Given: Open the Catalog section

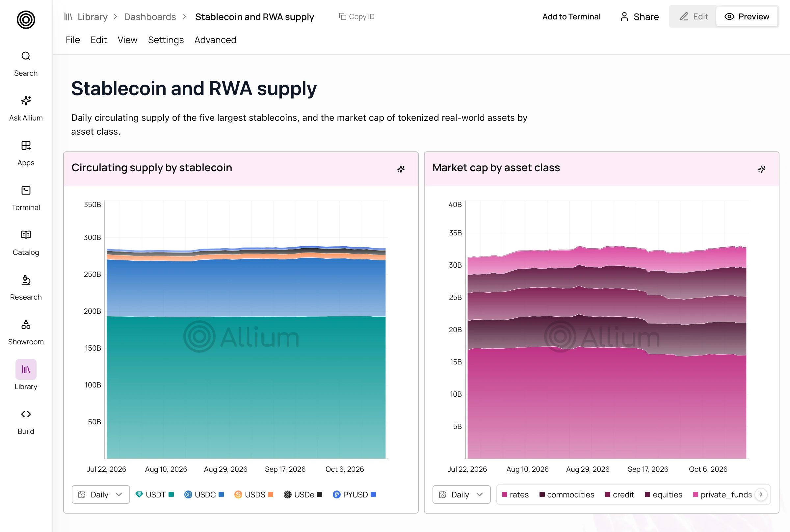Looking at the screenshot, I should tap(26, 243).
